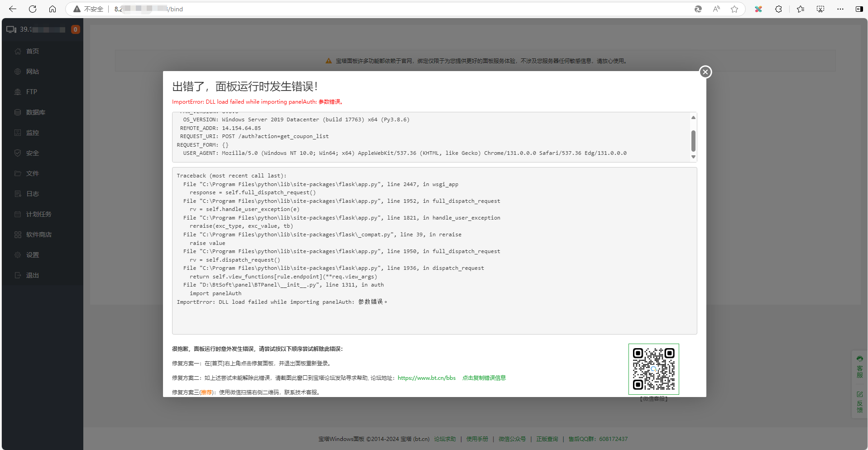Click the 'import panelAuth' traceback line
The height and width of the screenshot is (450, 868).
(x=216, y=293)
